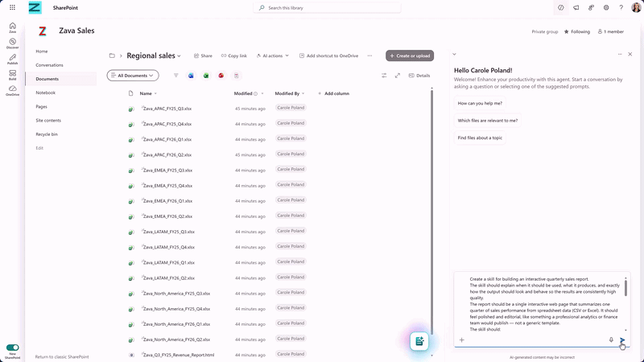This screenshot has height=362, width=644.
Task: Click the plus attach icon in chat box
Action: coord(461,339)
